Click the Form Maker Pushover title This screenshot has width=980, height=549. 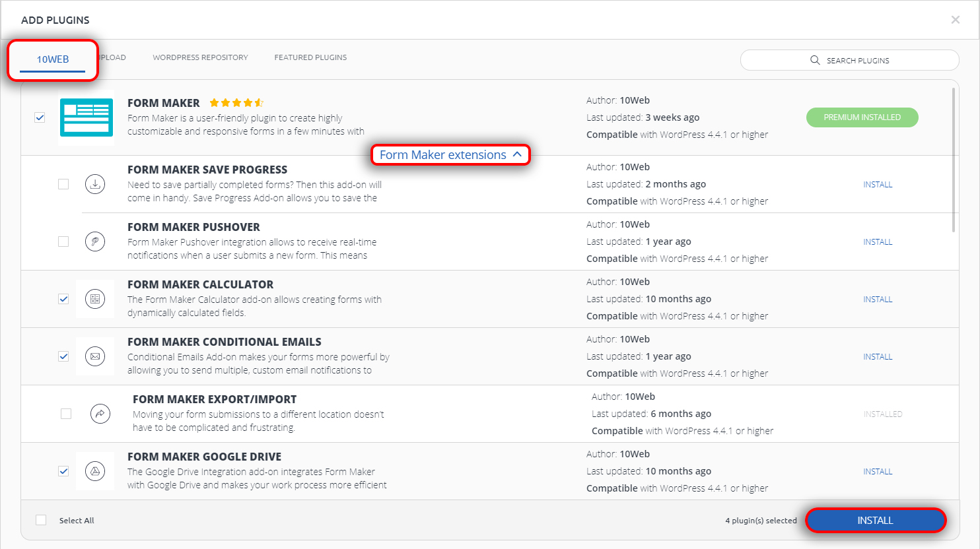tap(193, 227)
